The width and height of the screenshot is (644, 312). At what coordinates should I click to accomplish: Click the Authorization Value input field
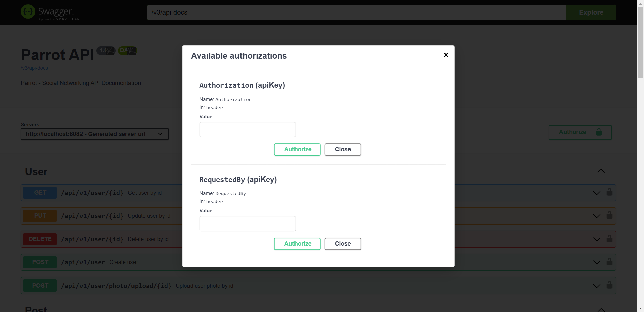[247, 129]
